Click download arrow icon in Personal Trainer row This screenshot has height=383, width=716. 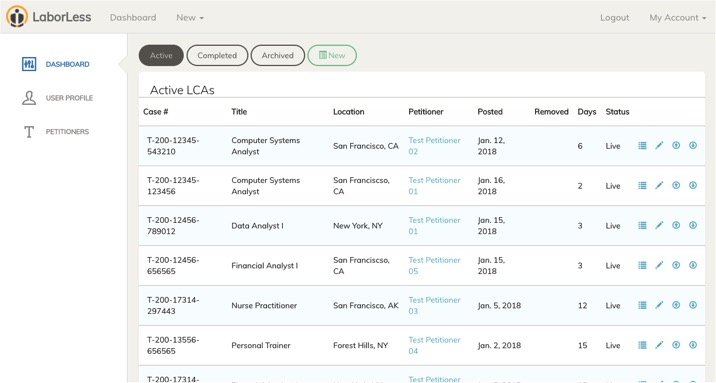[x=693, y=345]
